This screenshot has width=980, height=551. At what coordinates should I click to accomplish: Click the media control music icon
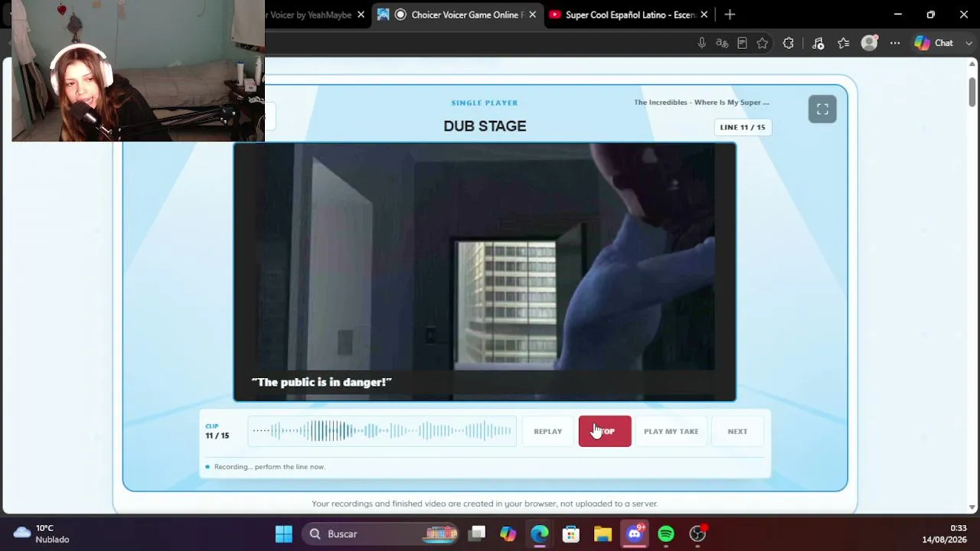point(818,44)
